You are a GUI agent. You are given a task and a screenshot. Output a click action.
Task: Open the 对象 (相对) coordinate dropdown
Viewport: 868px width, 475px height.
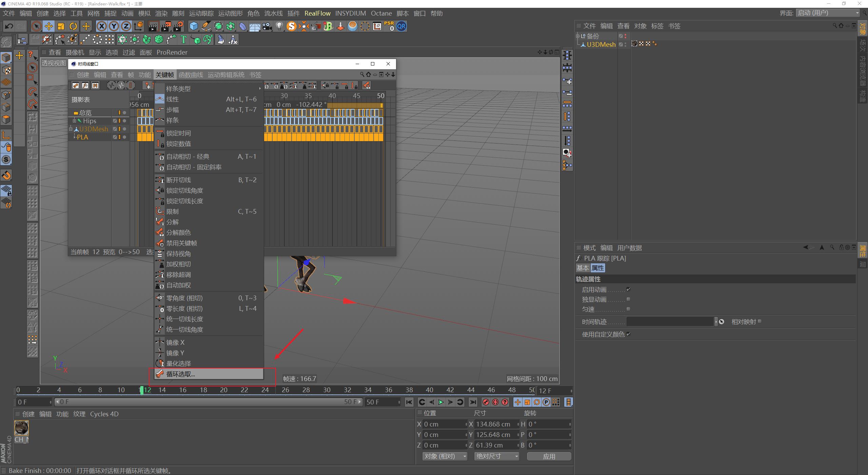[445, 456]
